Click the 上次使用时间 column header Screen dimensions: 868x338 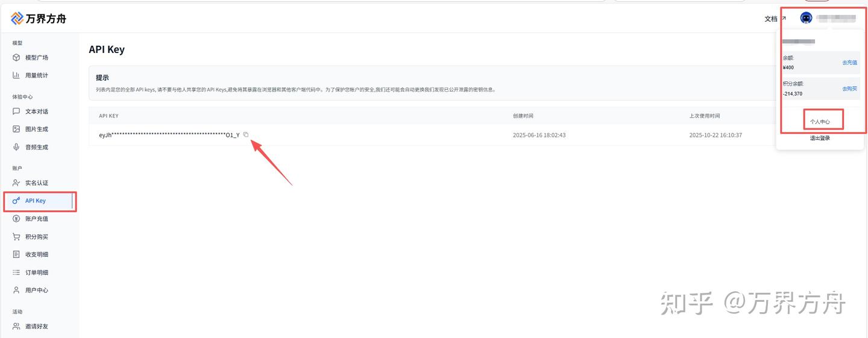tap(705, 116)
